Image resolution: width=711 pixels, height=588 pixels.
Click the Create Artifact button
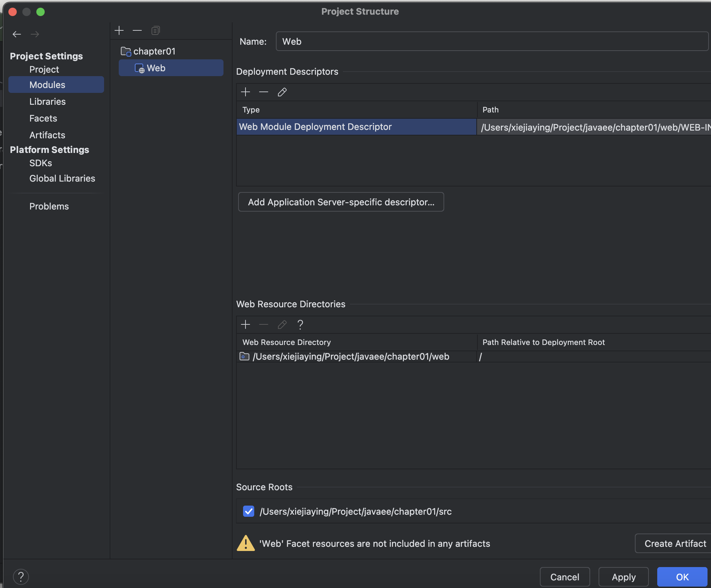pyautogui.click(x=675, y=543)
